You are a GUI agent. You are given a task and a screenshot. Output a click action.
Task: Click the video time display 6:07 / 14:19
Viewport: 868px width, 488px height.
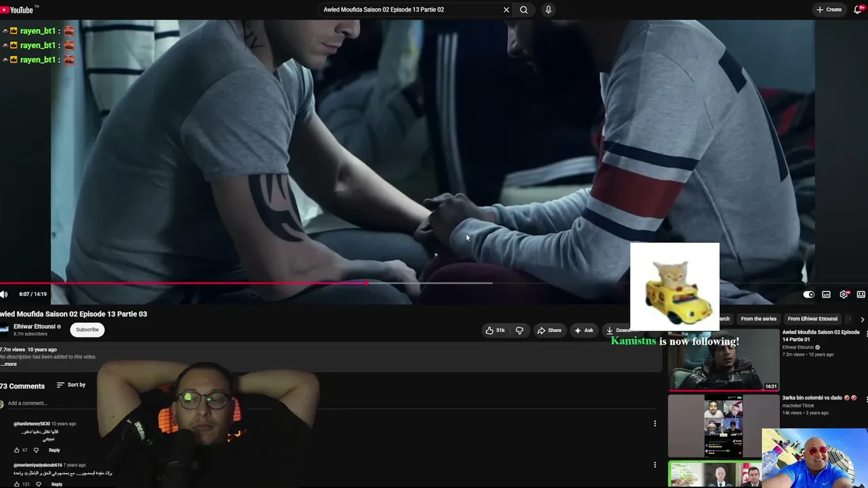33,294
